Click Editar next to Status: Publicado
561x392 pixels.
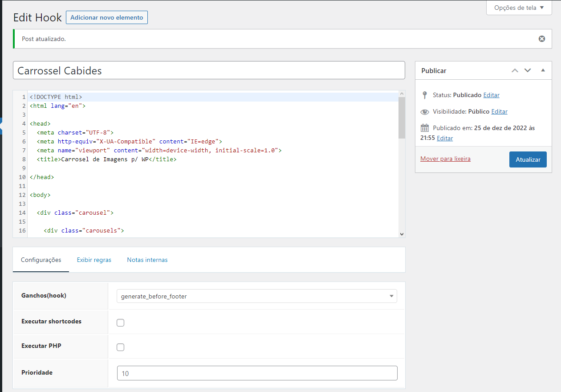[x=491, y=94]
